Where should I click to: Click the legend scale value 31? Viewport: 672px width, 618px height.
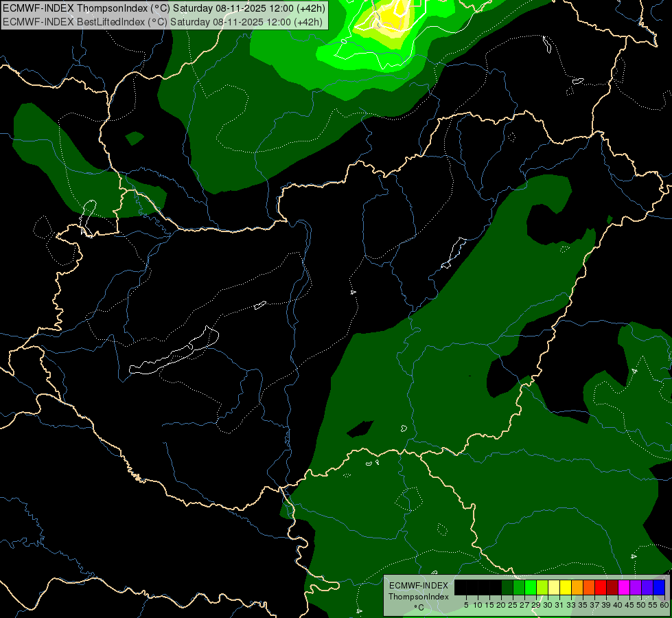click(559, 605)
